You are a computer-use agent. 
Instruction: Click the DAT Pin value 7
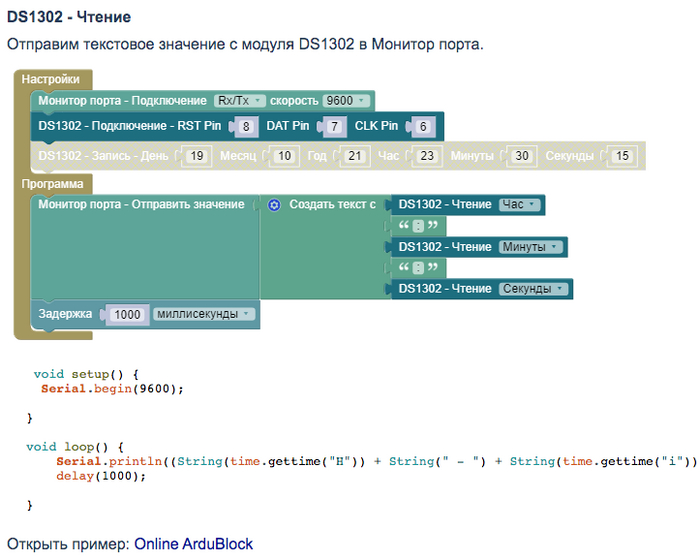click(x=335, y=127)
